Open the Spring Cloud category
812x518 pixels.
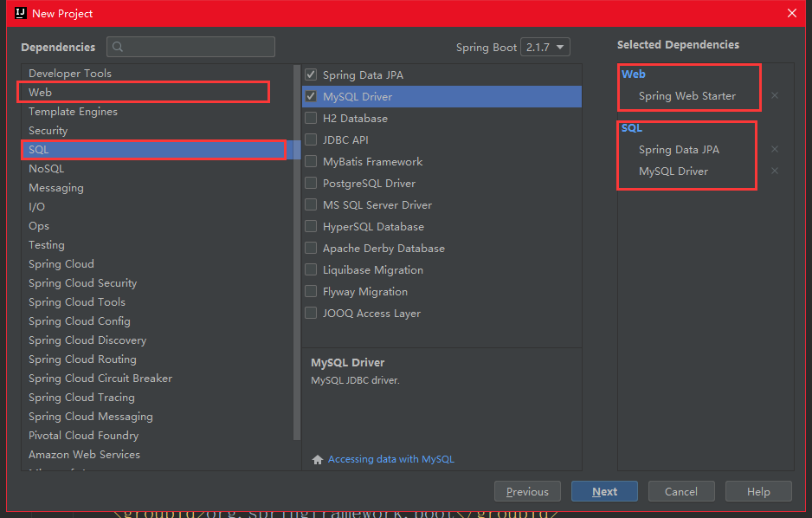point(157,264)
